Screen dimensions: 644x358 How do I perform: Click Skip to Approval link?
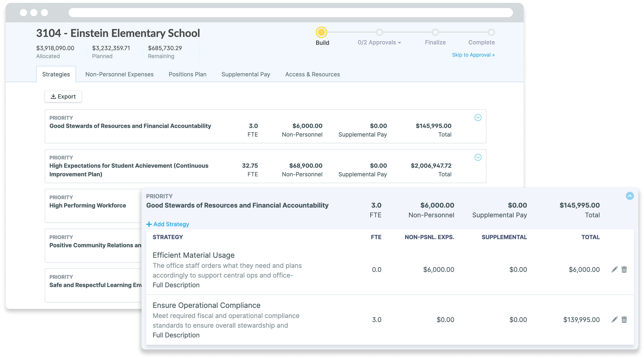point(473,55)
